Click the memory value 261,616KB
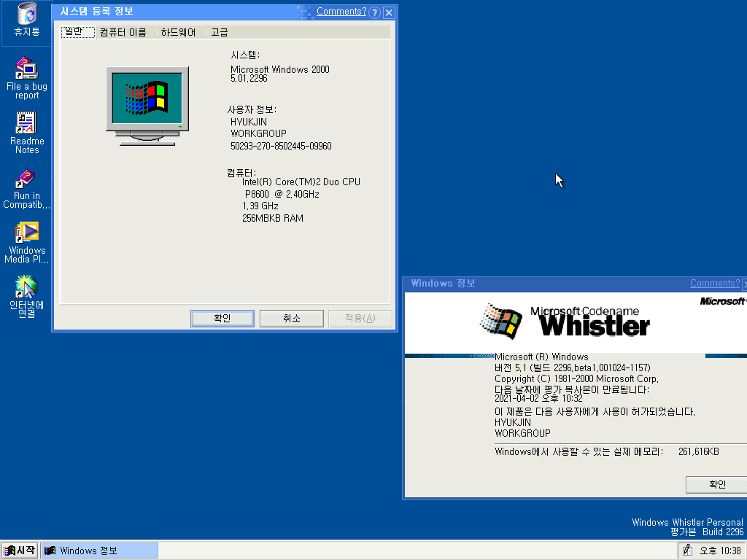Viewport: 747px width, 560px height. pos(698,451)
